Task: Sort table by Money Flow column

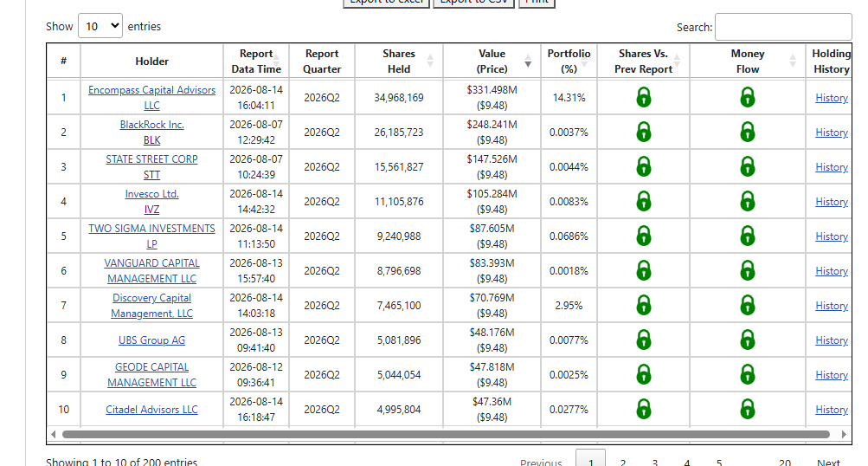Action: pos(748,61)
